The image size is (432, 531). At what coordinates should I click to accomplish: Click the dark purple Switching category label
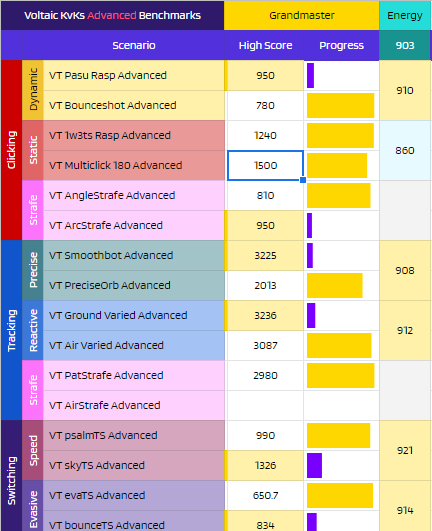(12, 476)
